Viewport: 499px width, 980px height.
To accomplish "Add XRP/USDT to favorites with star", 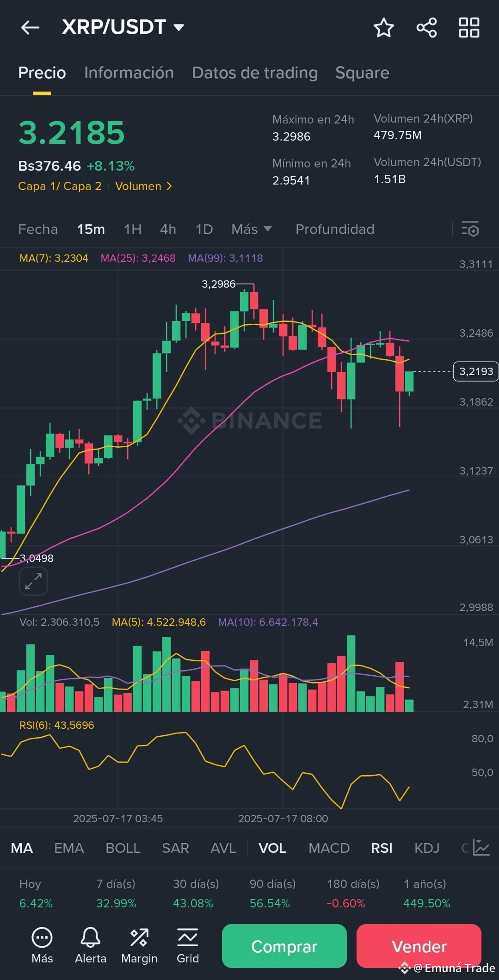I will (x=383, y=28).
